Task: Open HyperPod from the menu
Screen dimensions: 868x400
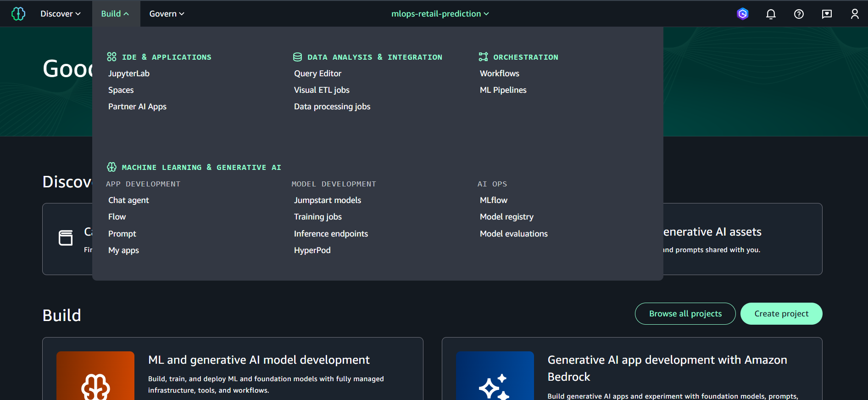Action: [312, 250]
